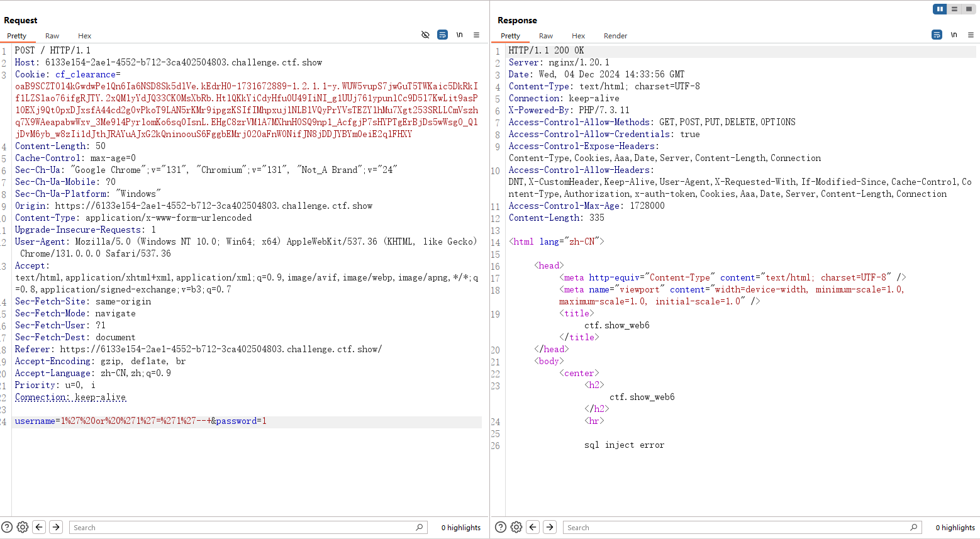Go to previous search match in Request
The width and height of the screenshot is (980, 539).
[x=39, y=527]
